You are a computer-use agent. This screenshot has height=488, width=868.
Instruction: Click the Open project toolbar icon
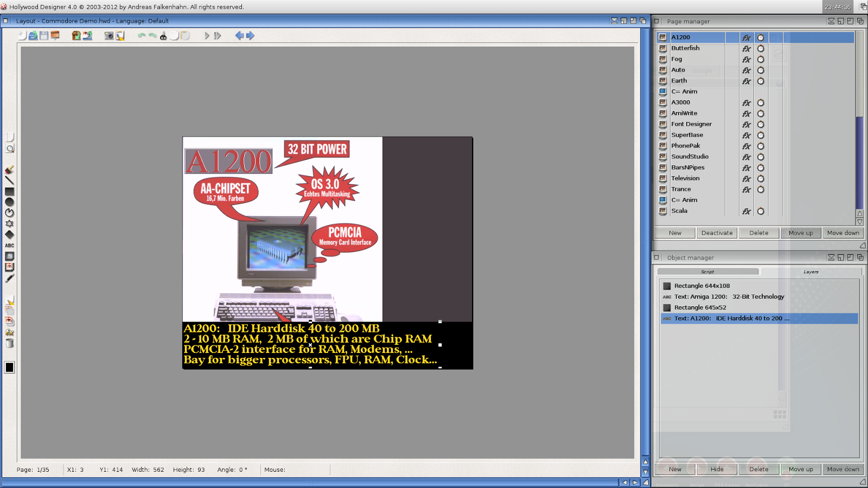(x=33, y=36)
